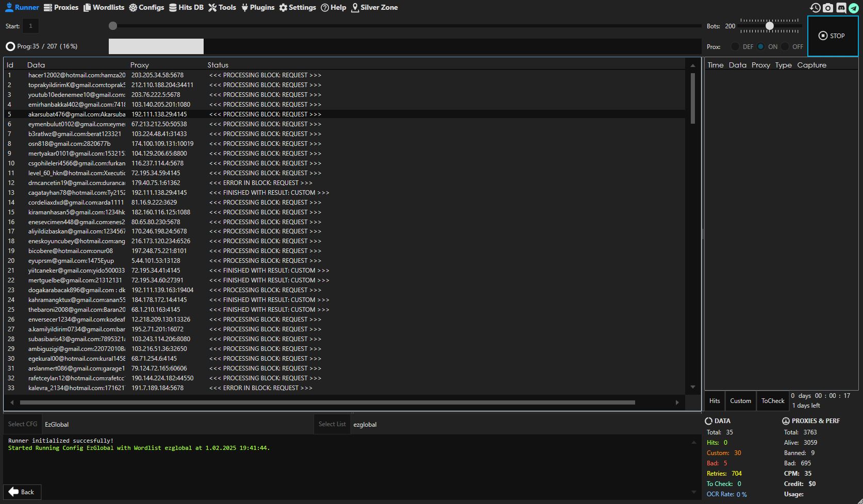
Task: Switch to the Hits tab
Action: 715,400
